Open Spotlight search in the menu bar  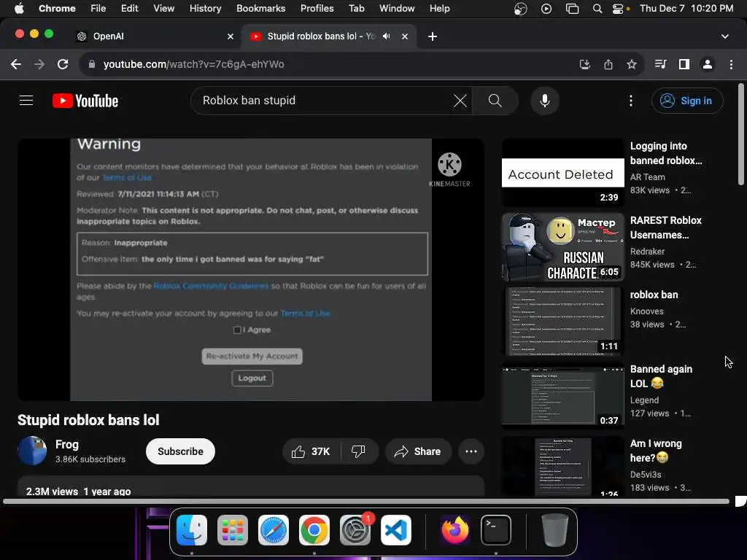[x=597, y=9]
